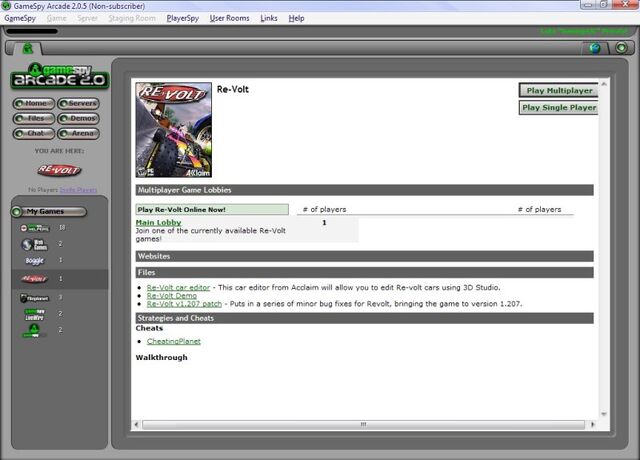Screen dimensions: 640x460
Task: Click the horizontal scrollbar right arrow
Action: [x=592, y=424]
